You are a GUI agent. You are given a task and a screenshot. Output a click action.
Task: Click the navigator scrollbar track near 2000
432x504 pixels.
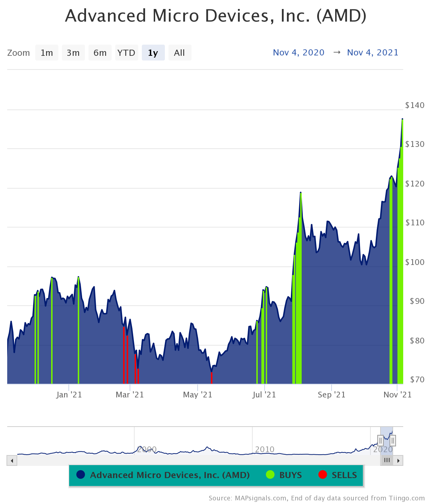pos(144,460)
